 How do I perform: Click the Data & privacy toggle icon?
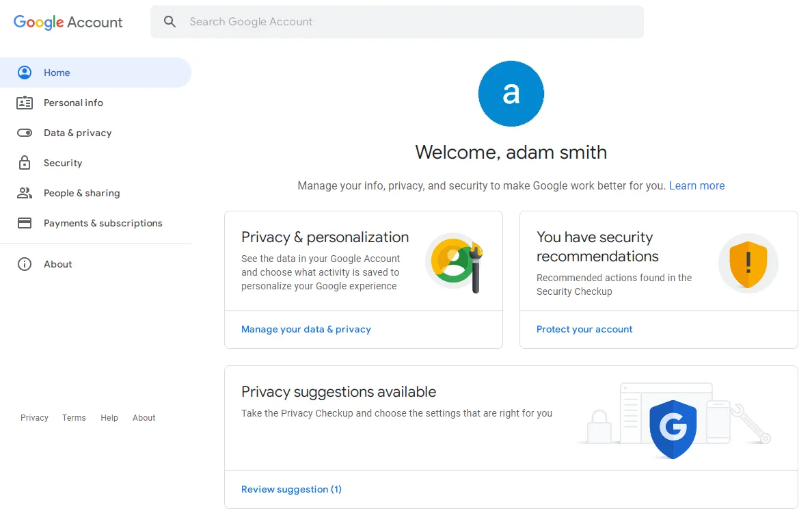click(25, 133)
